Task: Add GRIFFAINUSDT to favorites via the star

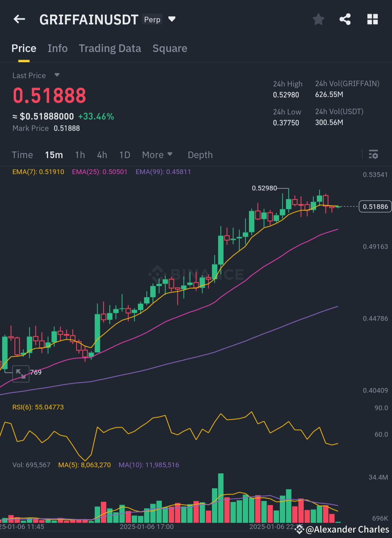Action: click(x=318, y=19)
